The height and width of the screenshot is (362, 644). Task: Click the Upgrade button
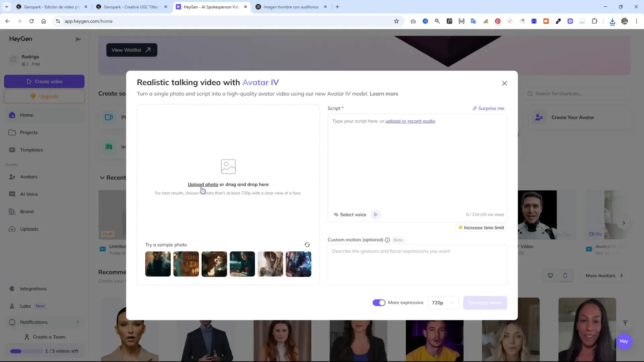(x=44, y=96)
